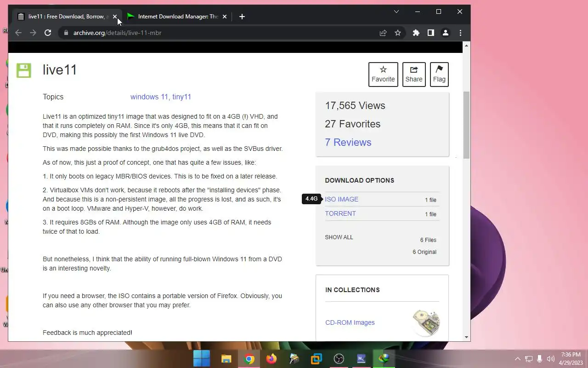Download the TORRENT file
The height and width of the screenshot is (368, 588).
point(340,213)
